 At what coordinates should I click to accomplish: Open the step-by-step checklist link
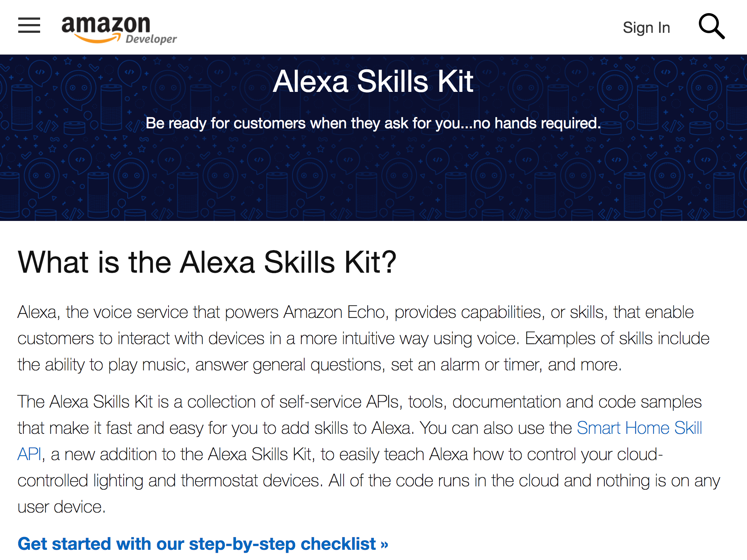[x=197, y=544]
